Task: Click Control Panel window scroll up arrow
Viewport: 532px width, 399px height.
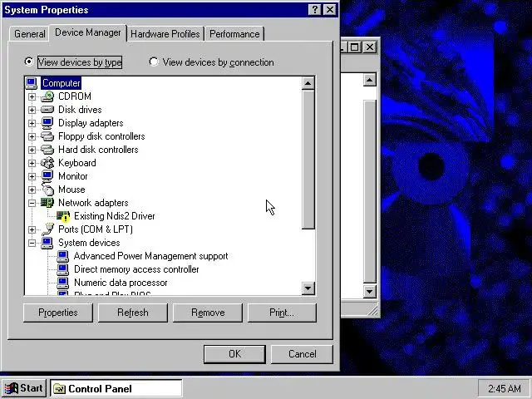Action: [369, 80]
